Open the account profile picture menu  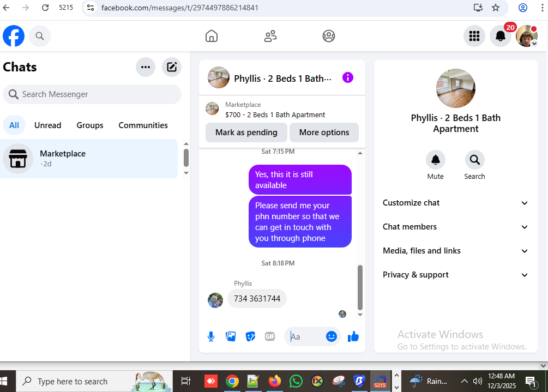527,36
